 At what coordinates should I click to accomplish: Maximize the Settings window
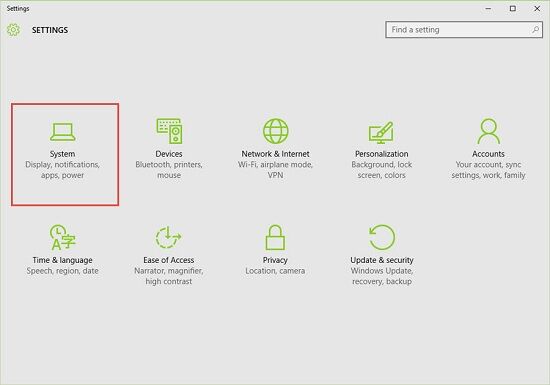[513, 8]
